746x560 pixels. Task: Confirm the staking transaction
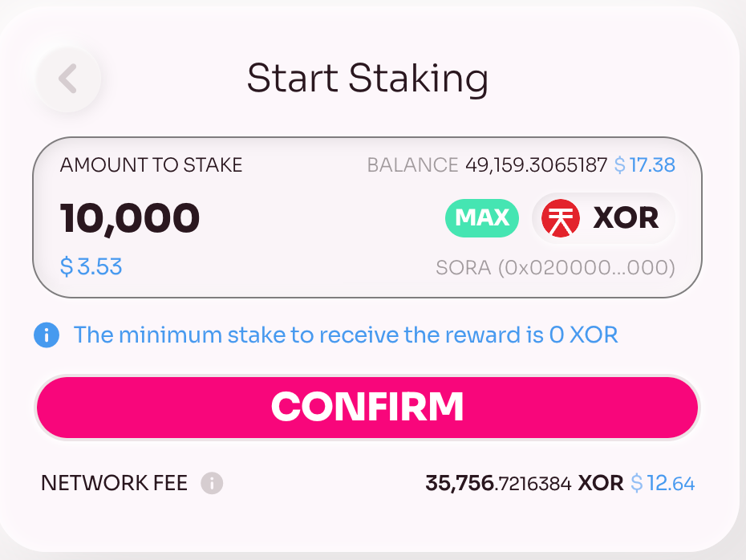click(367, 408)
